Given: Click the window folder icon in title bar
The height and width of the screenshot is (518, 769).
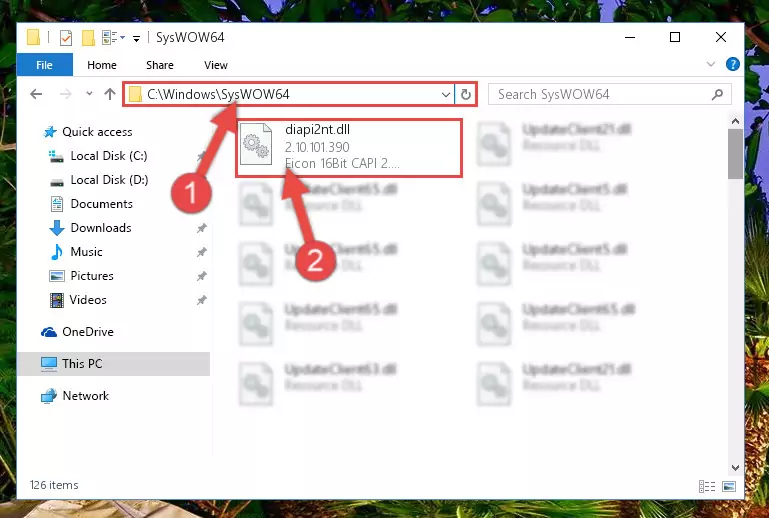Looking at the screenshot, I should pyautogui.click(x=33, y=37).
